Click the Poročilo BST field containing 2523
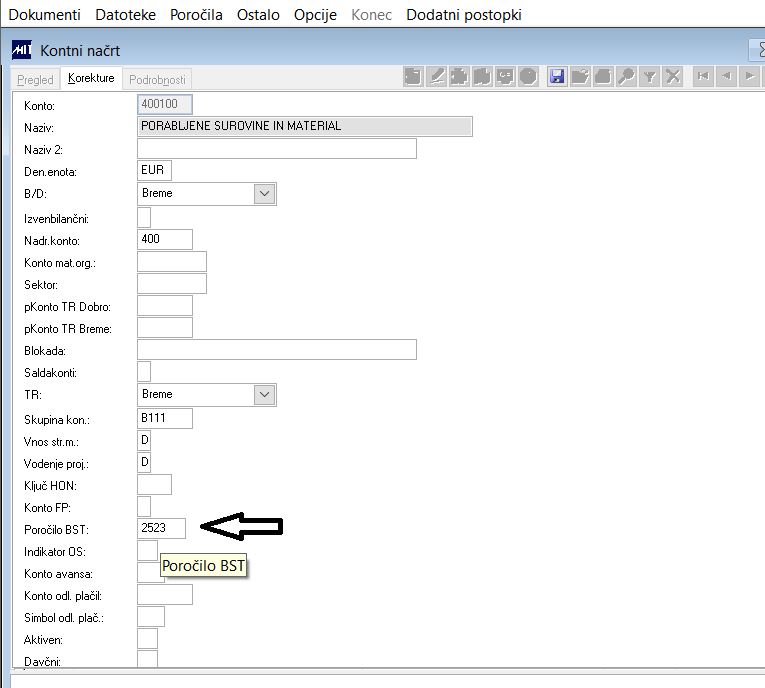The height and width of the screenshot is (688, 765). [x=161, y=528]
